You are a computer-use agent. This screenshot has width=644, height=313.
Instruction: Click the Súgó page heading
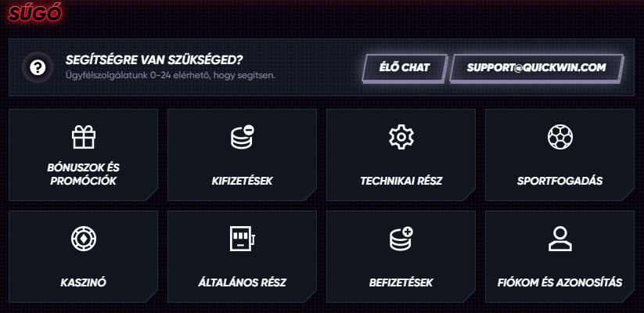(x=33, y=14)
